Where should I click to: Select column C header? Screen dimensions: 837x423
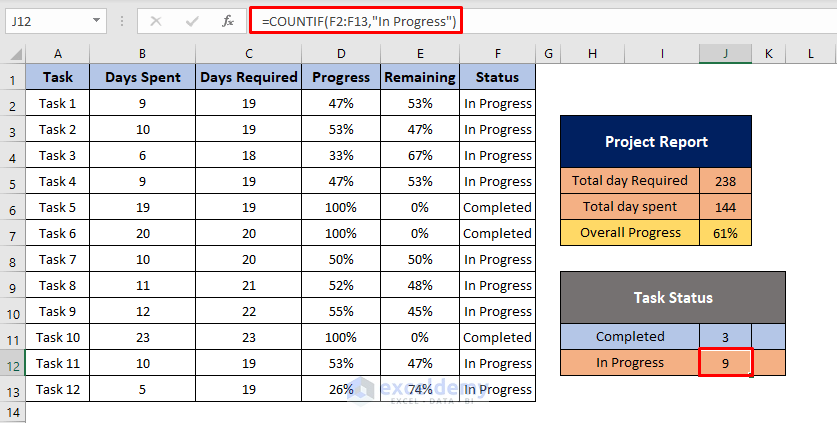pos(249,53)
